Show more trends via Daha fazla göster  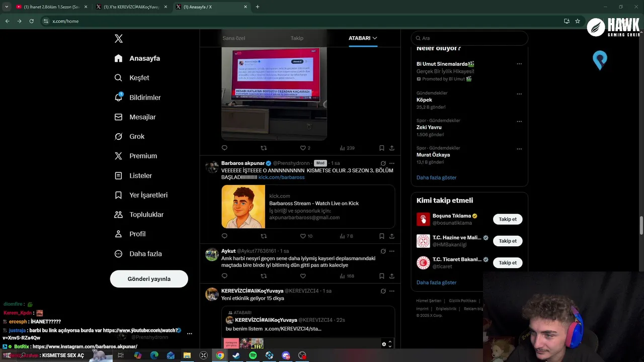click(436, 177)
